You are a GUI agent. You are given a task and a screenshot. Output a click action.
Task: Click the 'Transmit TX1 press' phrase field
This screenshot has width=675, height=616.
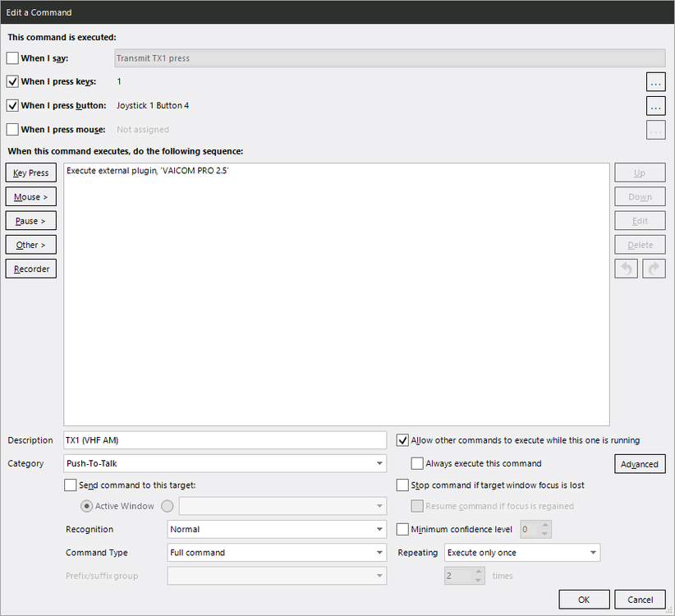(x=390, y=58)
